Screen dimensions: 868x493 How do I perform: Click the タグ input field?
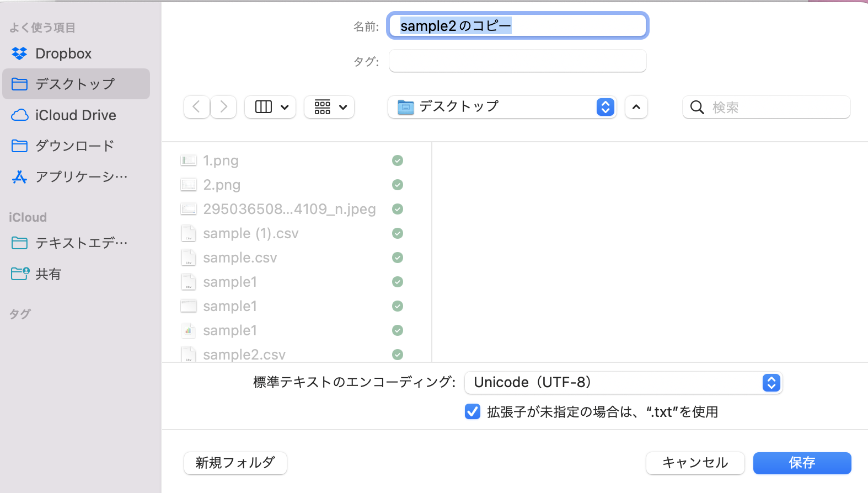[517, 61]
